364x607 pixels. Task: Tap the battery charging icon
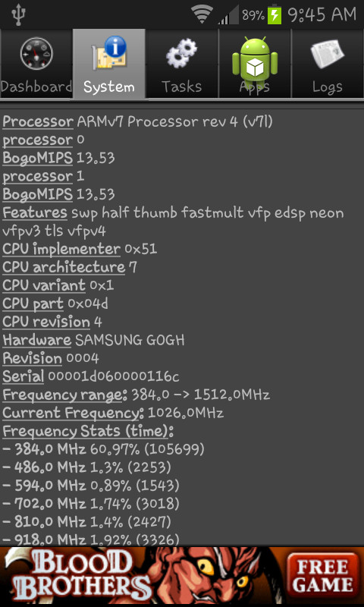tap(275, 14)
